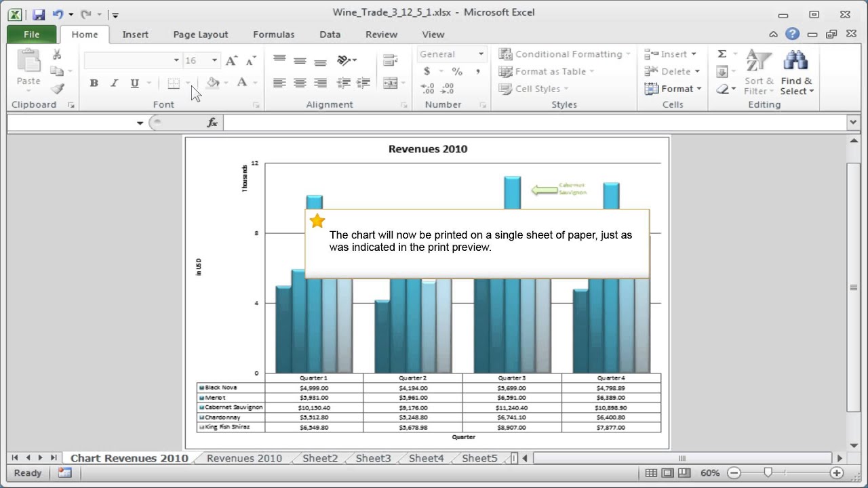
Task: Switch to the Data tab
Action: tap(330, 35)
